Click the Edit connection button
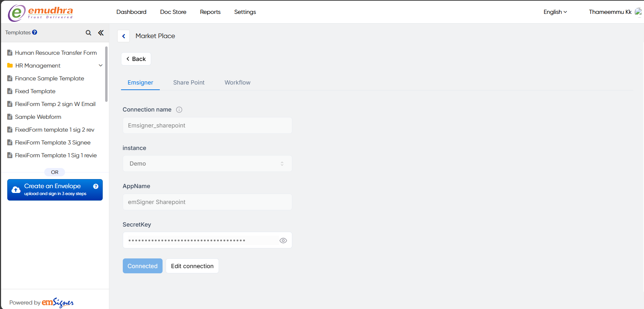 [x=192, y=266]
